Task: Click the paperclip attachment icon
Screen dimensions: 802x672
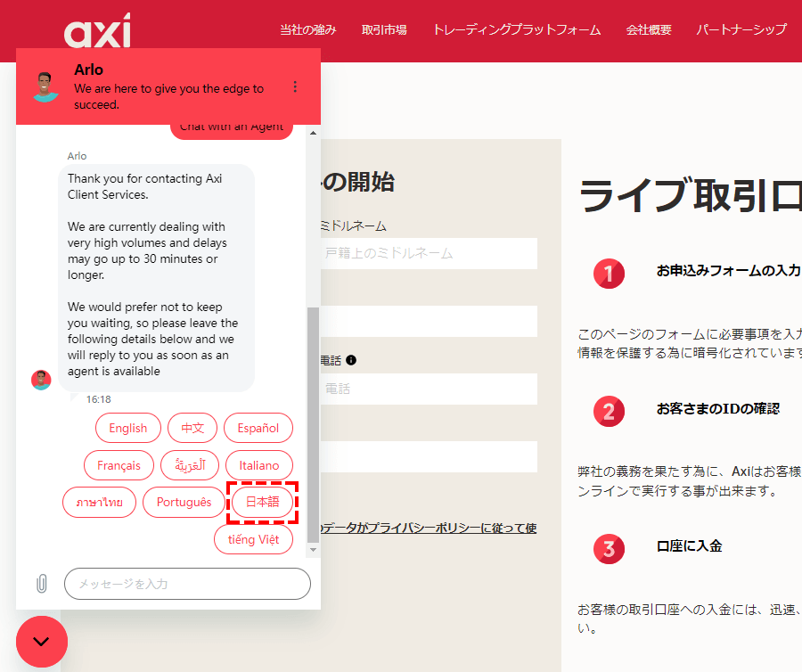Action: click(x=42, y=584)
